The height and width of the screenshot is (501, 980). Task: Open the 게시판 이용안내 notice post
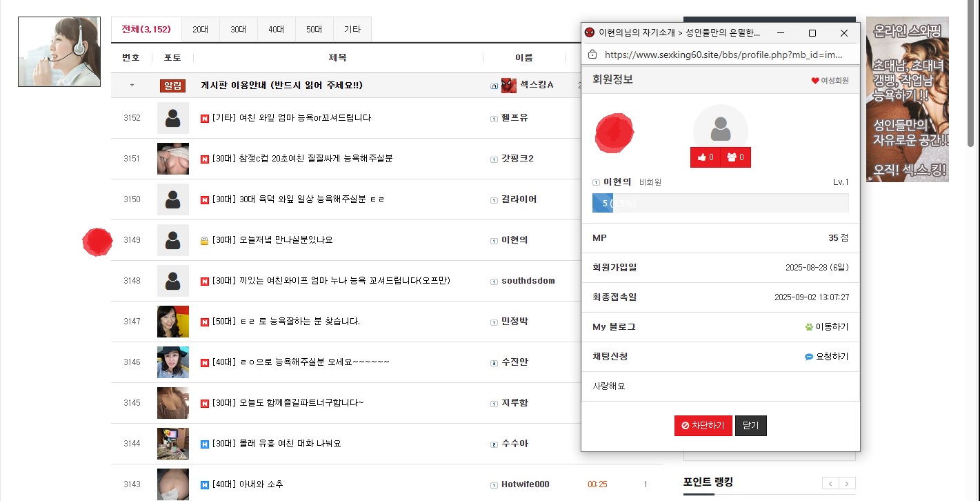tap(281, 86)
